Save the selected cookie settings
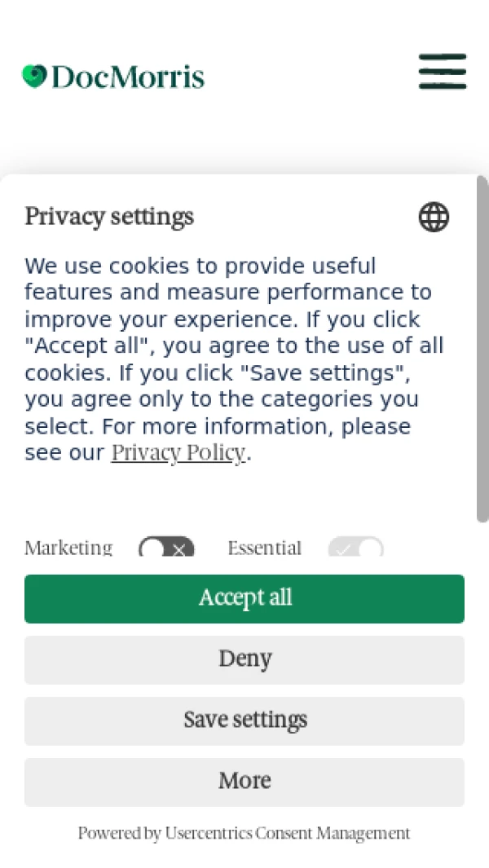This screenshot has width=489, height=868. [244, 720]
